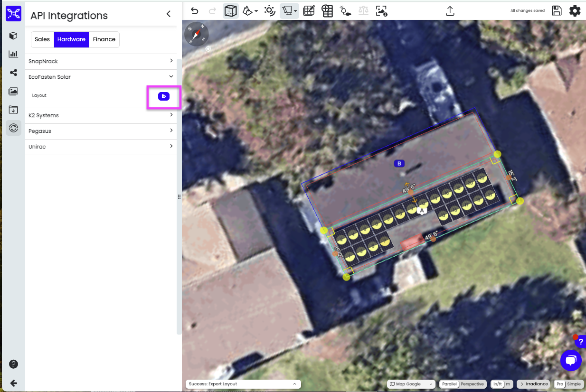Click the panel resize grip handle
Screen dimensions: 586x392
click(179, 196)
